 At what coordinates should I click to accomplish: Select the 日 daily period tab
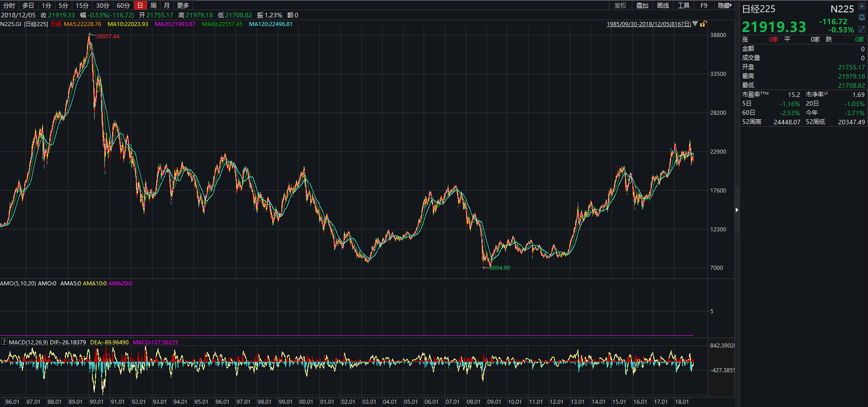pyautogui.click(x=140, y=5)
